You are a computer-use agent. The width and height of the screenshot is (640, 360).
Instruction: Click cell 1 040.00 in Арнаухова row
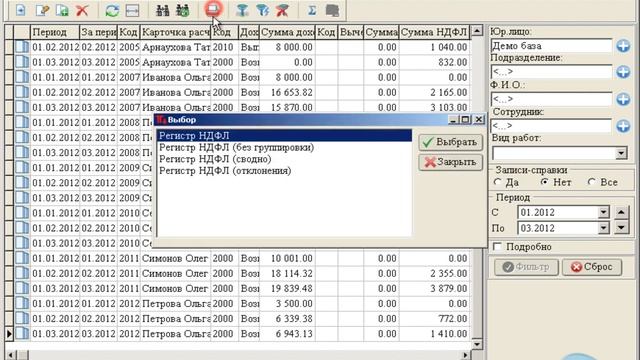pos(435,47)
